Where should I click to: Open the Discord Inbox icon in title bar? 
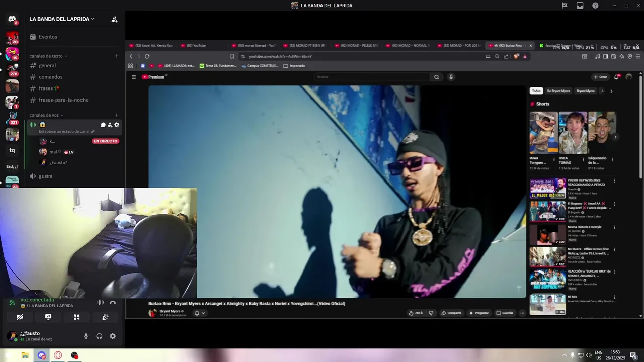[x=580, y=6]
